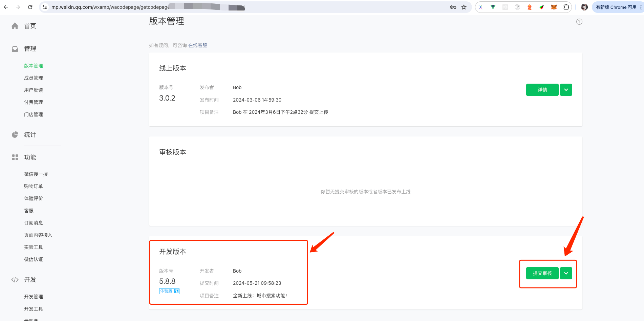Go to 开发管理 in sidebar
Image resolution: width=644 pixels, height=321 pixels.
(x=34, y=297)
